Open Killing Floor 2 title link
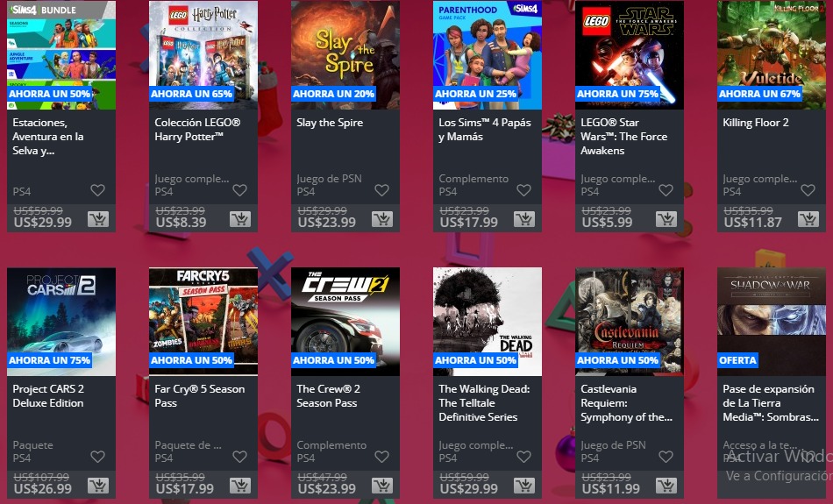The width and height of the screenshot is (833, 504). (756, 123)
